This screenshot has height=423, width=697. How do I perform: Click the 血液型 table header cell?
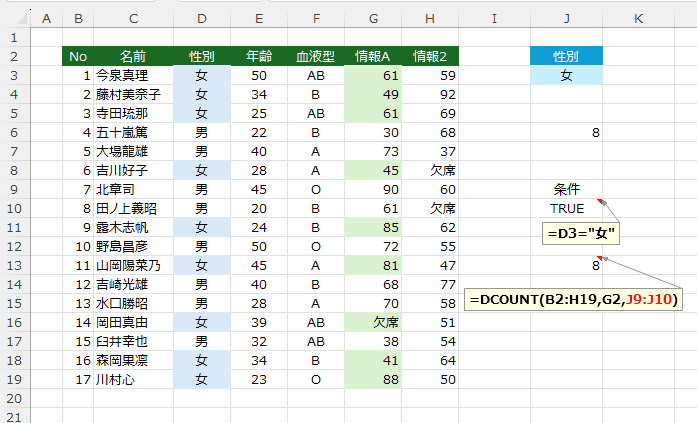[315, 56]
